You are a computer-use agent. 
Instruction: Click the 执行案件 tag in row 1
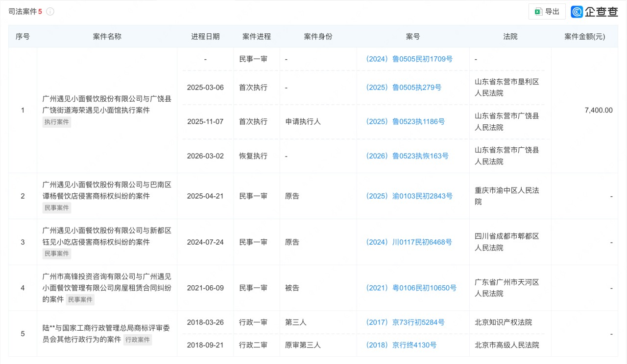57,122
